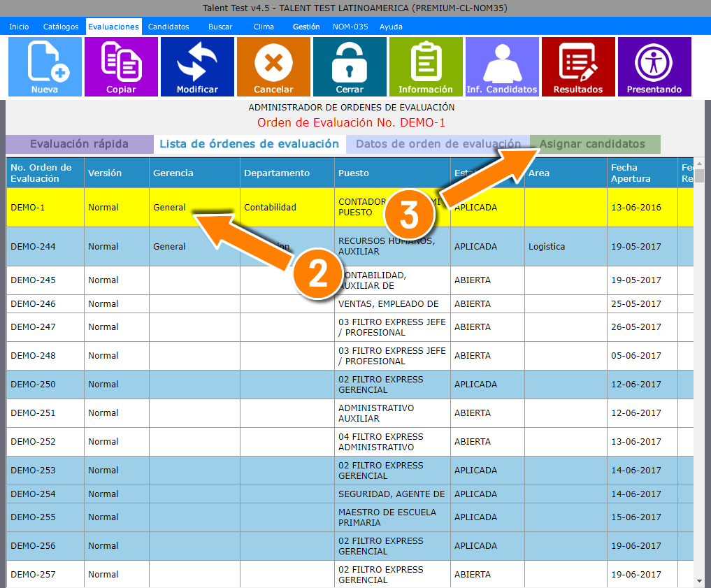Select order row DEMO-252
Image resolution: width=711 pixels, height=588 pixels.
(x=350, y=442)
